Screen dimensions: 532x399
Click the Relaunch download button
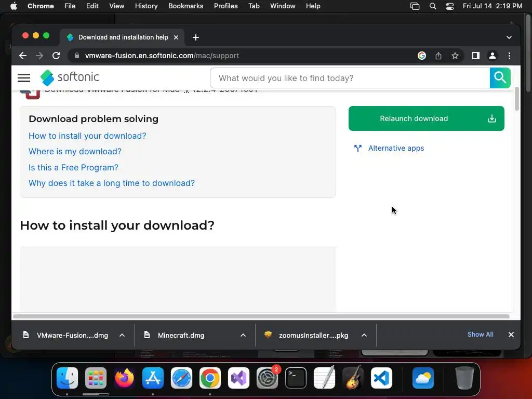tap(427, 118)
